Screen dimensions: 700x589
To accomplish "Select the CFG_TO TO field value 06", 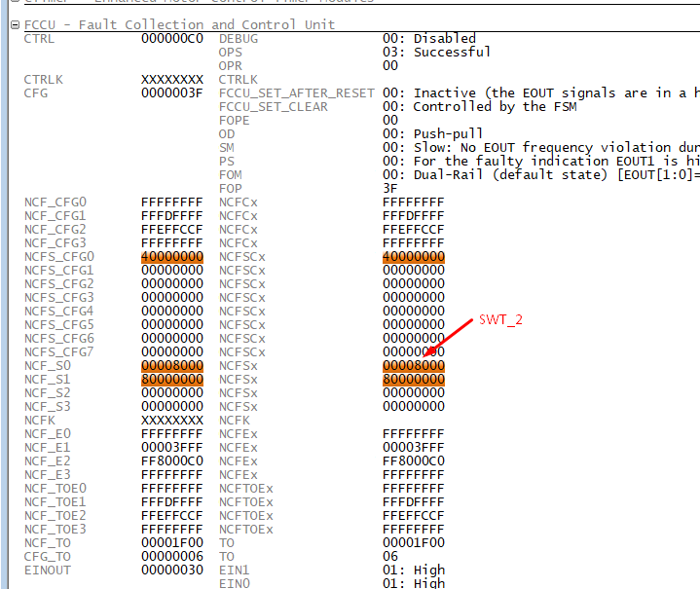I will pos(390,557).
